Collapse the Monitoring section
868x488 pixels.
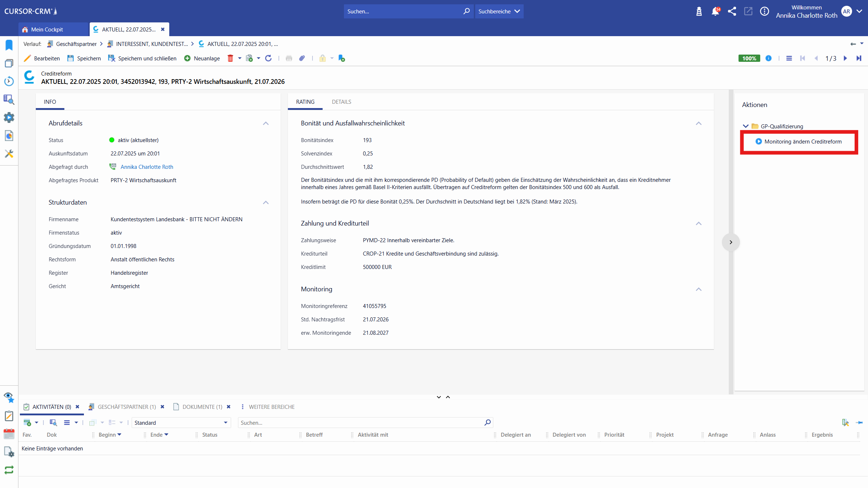[x=699, y=289]
